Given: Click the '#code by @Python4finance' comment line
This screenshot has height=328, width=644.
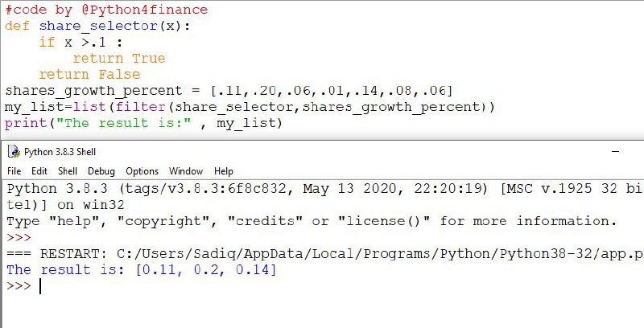Looking at the screenshot, I should [106, 10].
